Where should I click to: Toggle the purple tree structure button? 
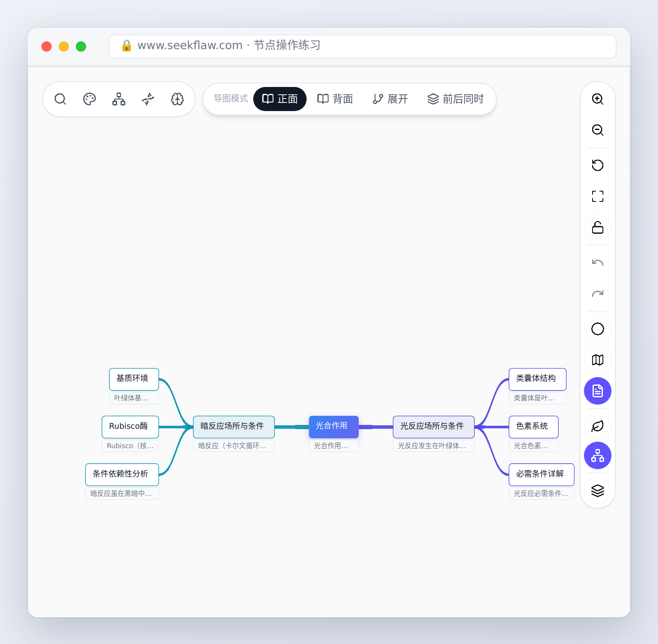click(x=598, y=455)
